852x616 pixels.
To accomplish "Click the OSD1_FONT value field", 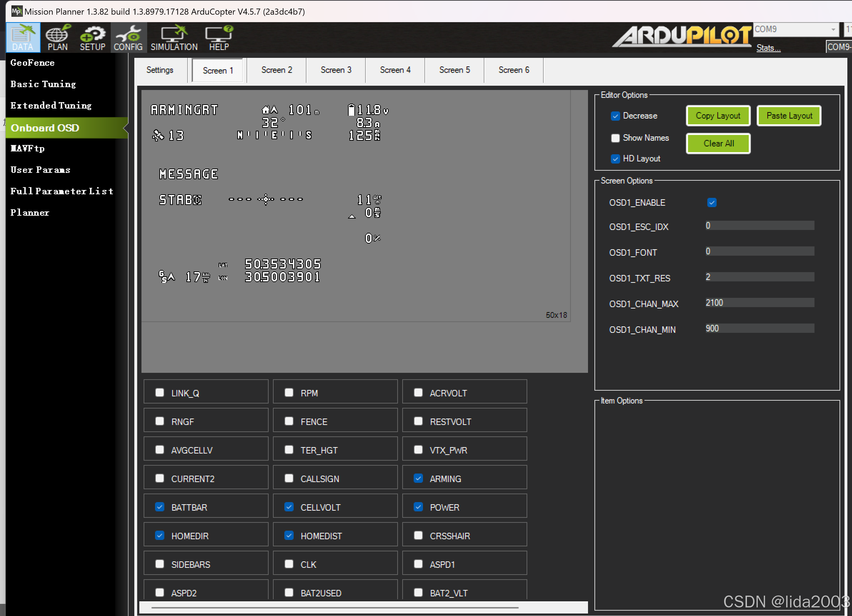I will click(759, 251).
